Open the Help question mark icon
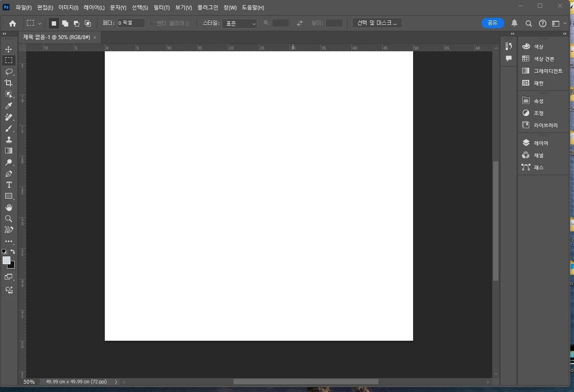574x392 pixels. [x=543, y=23]
